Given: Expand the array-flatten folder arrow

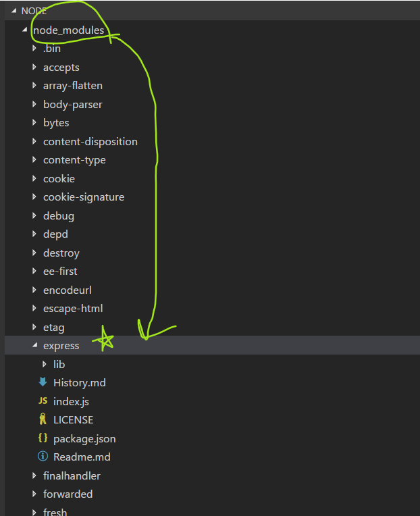Looking at the screenshot, I should coord(34,86).
